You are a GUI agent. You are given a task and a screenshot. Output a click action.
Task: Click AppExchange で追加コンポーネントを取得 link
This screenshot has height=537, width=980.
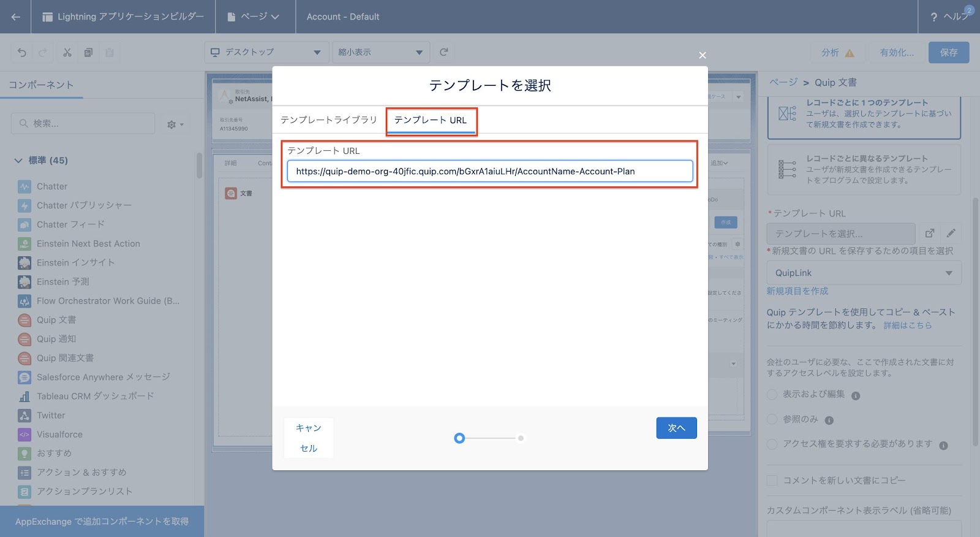pos(102,522)
